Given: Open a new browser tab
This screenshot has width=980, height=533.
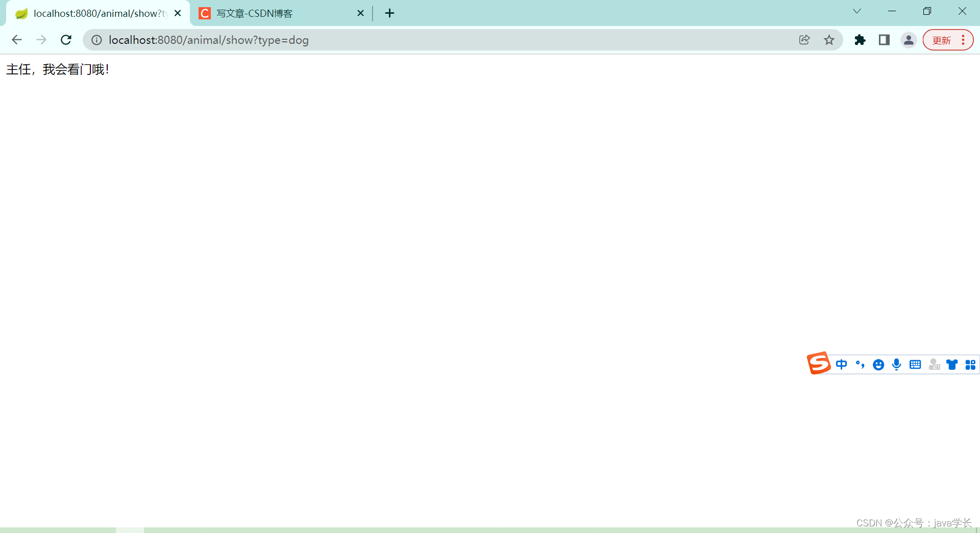Looking at the screenshot, I should (x=389, y=13).
